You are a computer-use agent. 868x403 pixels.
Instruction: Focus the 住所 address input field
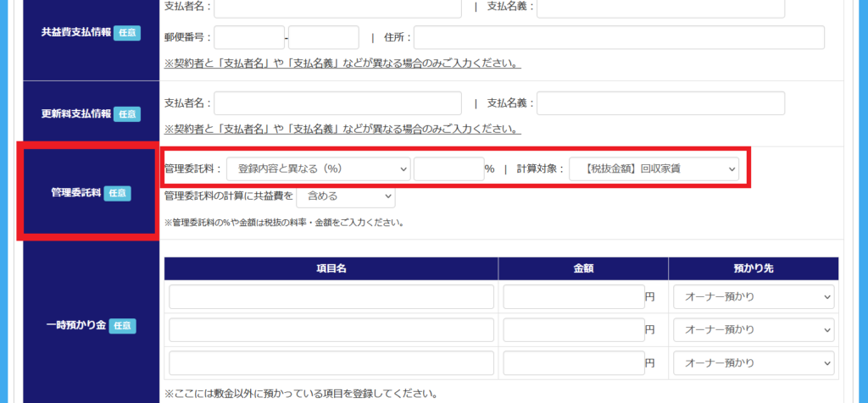(619, 37)
